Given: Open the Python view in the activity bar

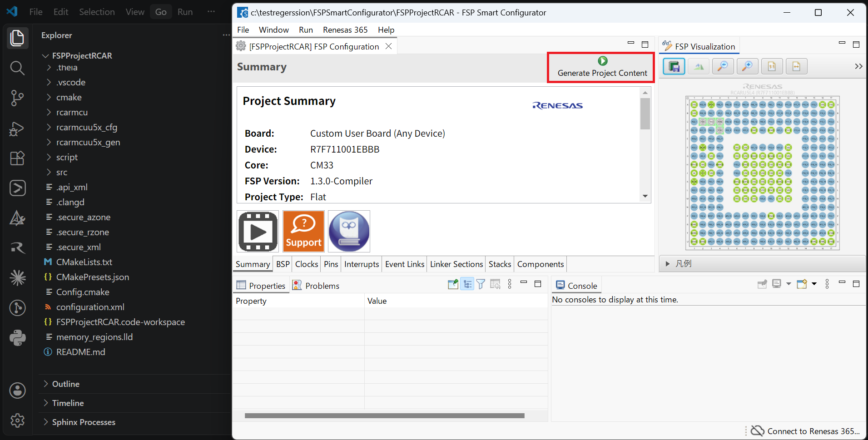Looking at the screenshot, I should tap(17, 338).
